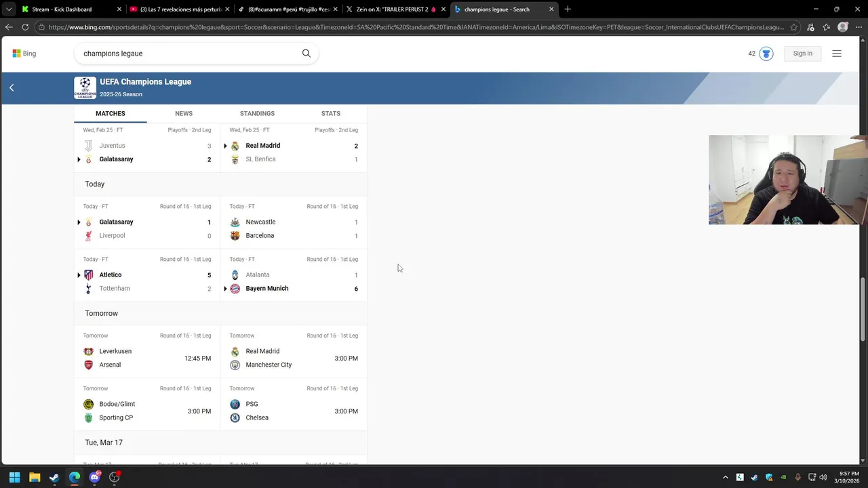Click the Rewards points count 42
868x488 pixels.
pyautogui.click(x=751, y=54)
